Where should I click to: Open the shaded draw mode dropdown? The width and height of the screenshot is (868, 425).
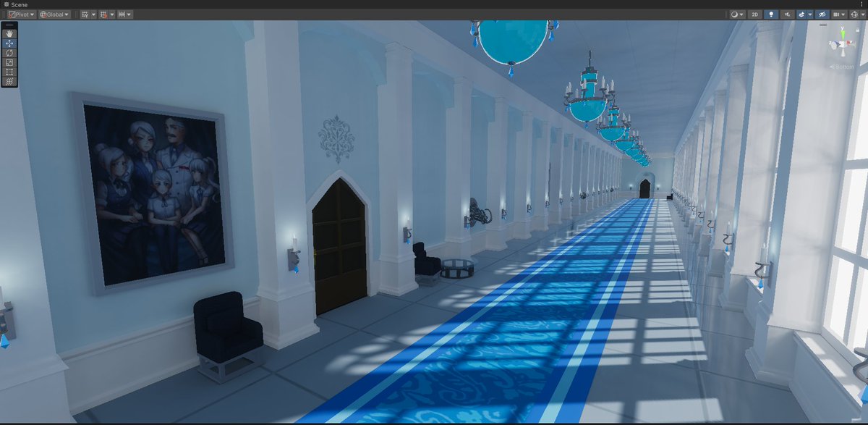coord(737,14)
